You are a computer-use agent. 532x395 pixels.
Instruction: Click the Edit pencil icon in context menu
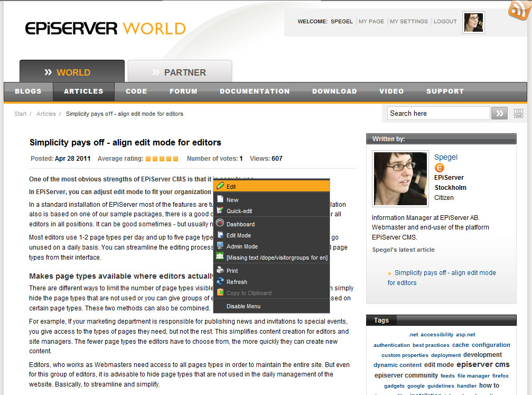(x=220, y=186)
